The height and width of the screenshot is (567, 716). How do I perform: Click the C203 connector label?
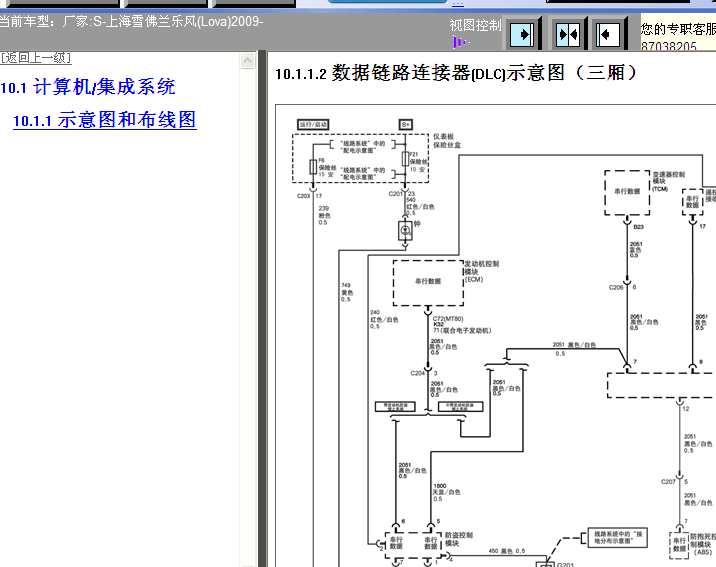303,196
